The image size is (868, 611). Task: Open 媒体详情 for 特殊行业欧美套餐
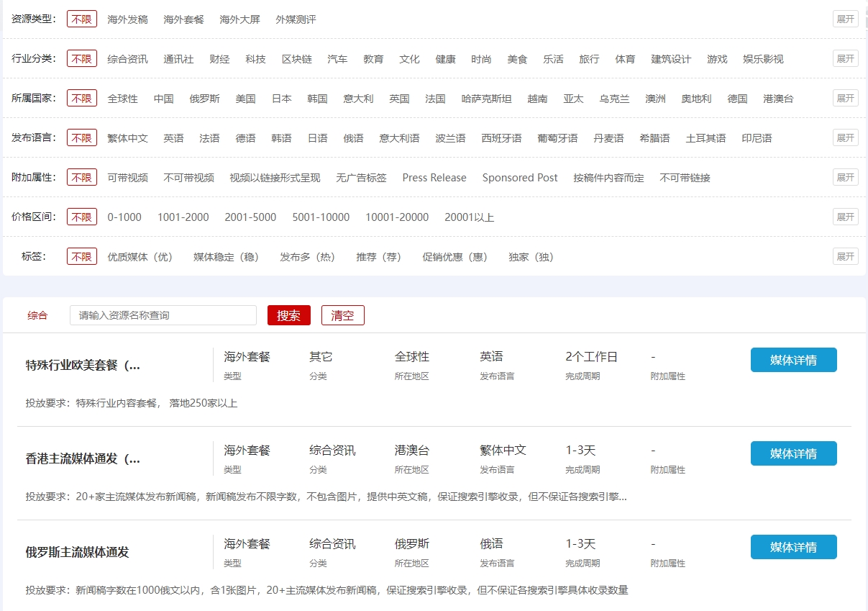coord(793,360)
